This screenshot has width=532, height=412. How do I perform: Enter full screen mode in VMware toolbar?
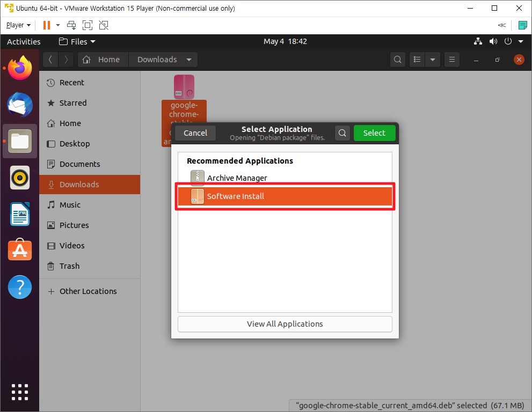coord(88,25)
